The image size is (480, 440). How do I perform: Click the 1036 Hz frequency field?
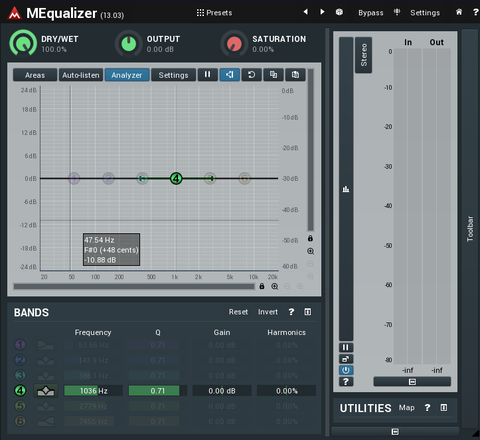coord(93,391)
